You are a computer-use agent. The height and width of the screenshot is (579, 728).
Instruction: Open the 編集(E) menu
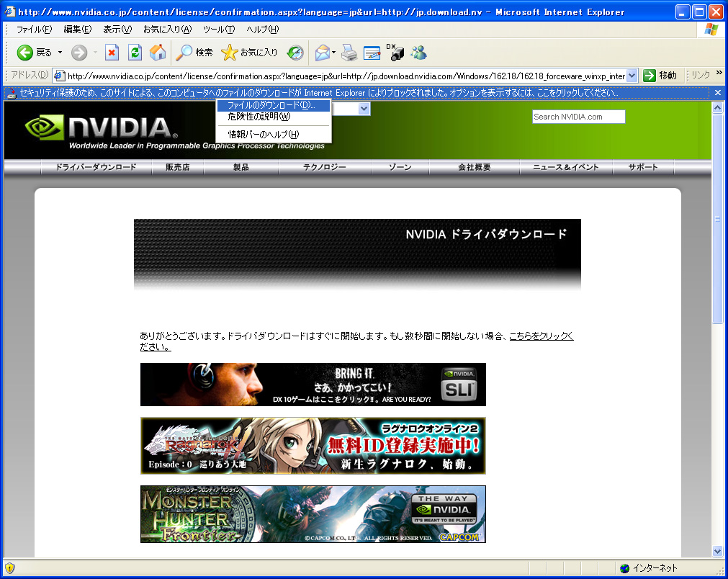pyautogui.click(x=78, y=30)
